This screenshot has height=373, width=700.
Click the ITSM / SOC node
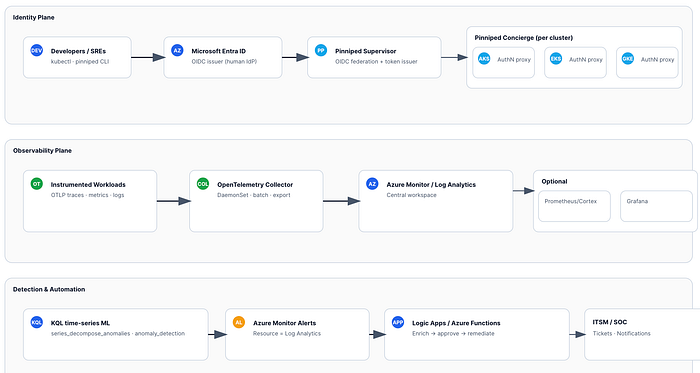click(642, 334)
